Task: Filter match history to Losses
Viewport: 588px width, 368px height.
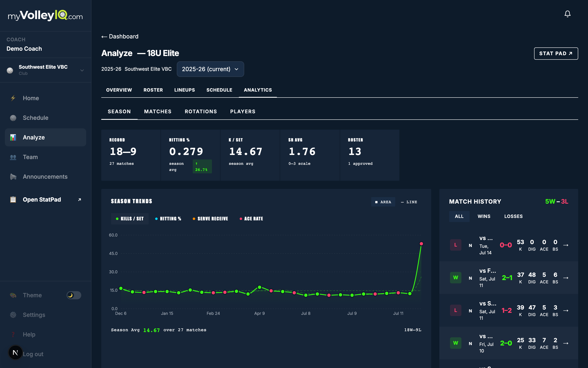Action: (x=513, y=216)
